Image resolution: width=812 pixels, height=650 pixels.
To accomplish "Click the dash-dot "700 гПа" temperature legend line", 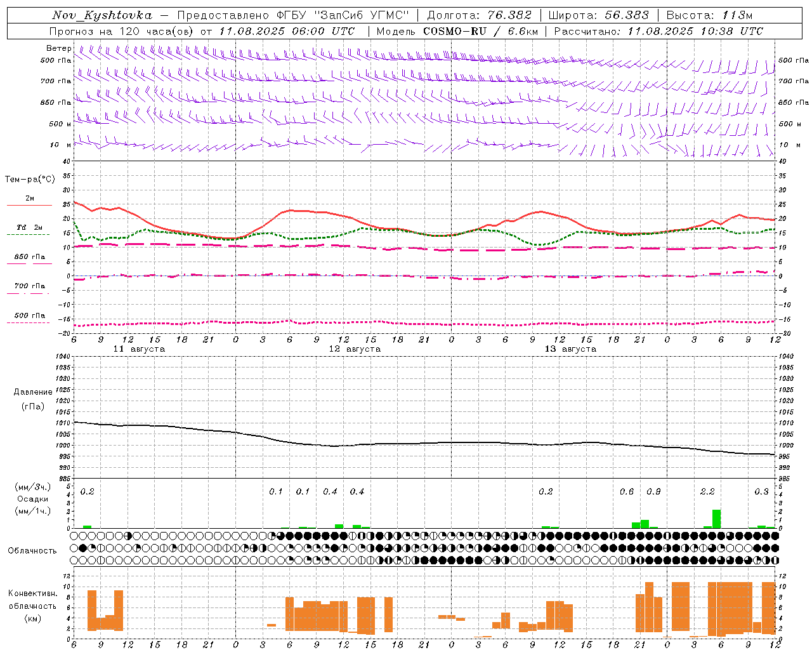I will (29, 293).
